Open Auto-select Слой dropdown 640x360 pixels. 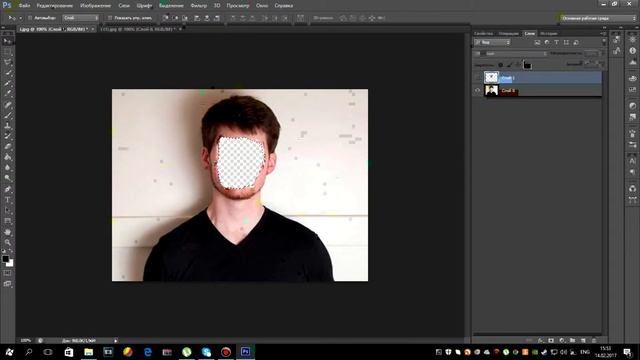(81, 18)
